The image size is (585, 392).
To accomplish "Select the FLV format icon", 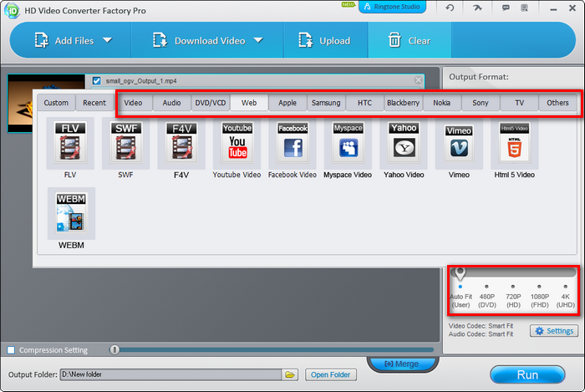I will click(70, 144).
